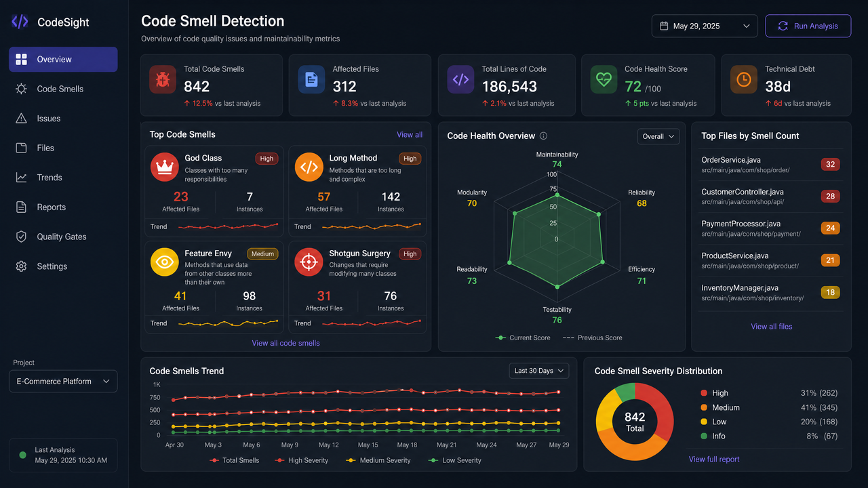Expand the Overall dropdown in Code Health
Viewport: 868px width, 488px height.
[x=658, y=136]
